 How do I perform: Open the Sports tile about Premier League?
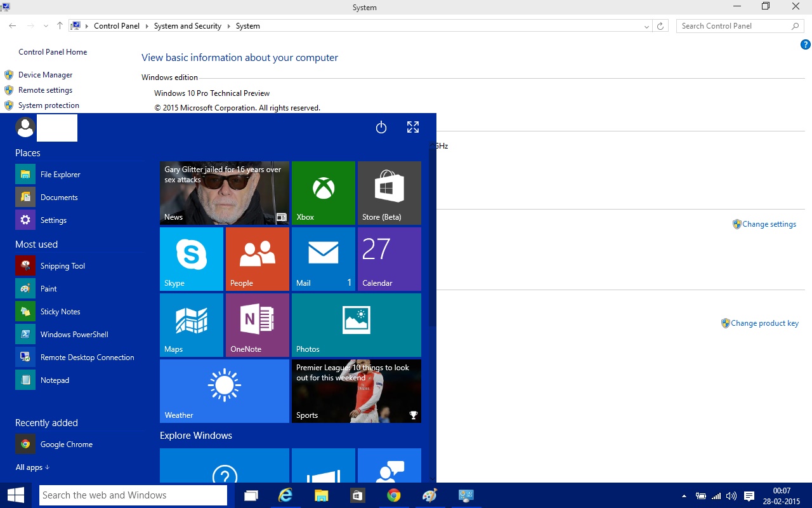point(356,391)
